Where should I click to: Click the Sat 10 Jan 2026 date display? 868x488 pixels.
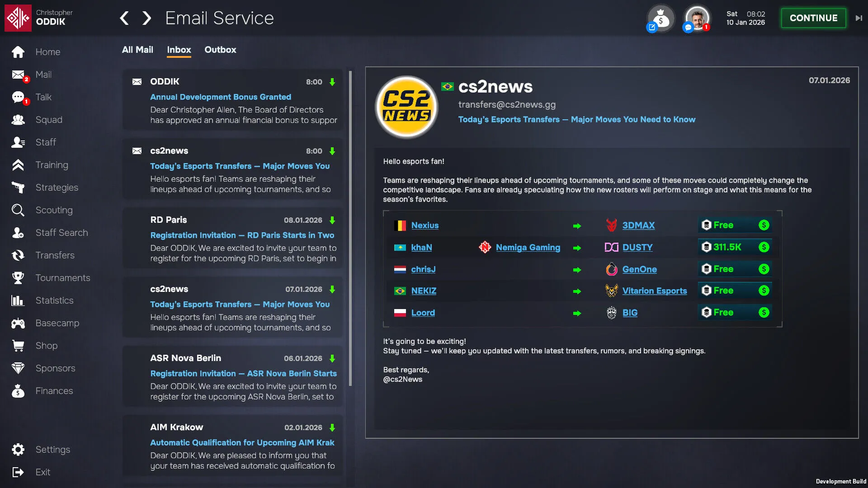click(x=745, y=18)
